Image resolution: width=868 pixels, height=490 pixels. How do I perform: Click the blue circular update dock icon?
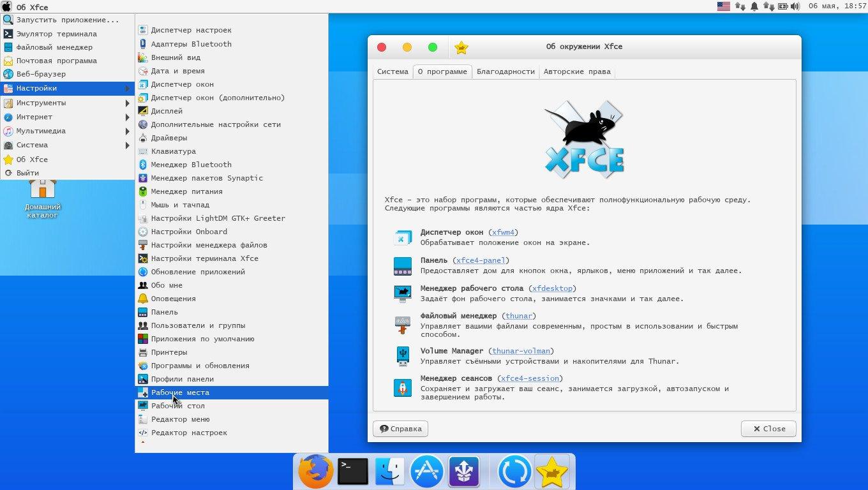[514, 471]
